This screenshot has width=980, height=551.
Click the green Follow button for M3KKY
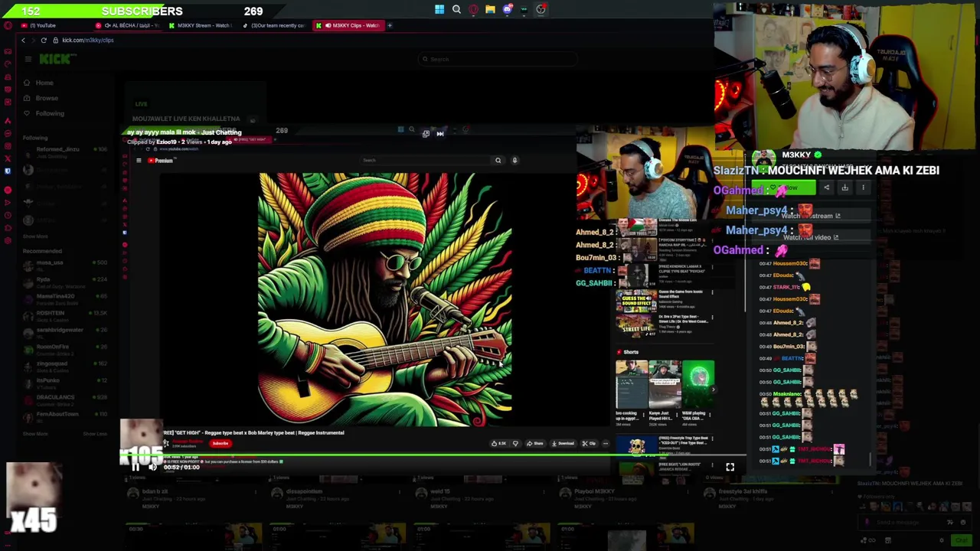tap(784, 188)
